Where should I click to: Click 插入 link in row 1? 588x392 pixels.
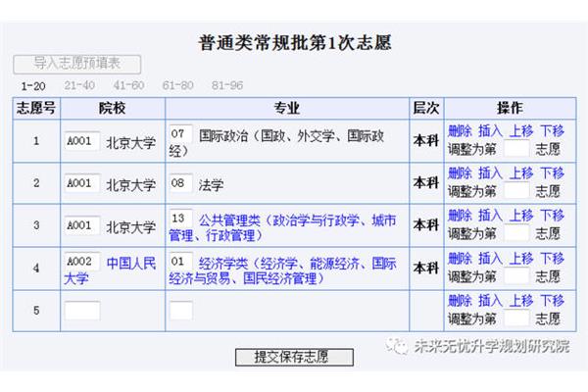point(491,130)
